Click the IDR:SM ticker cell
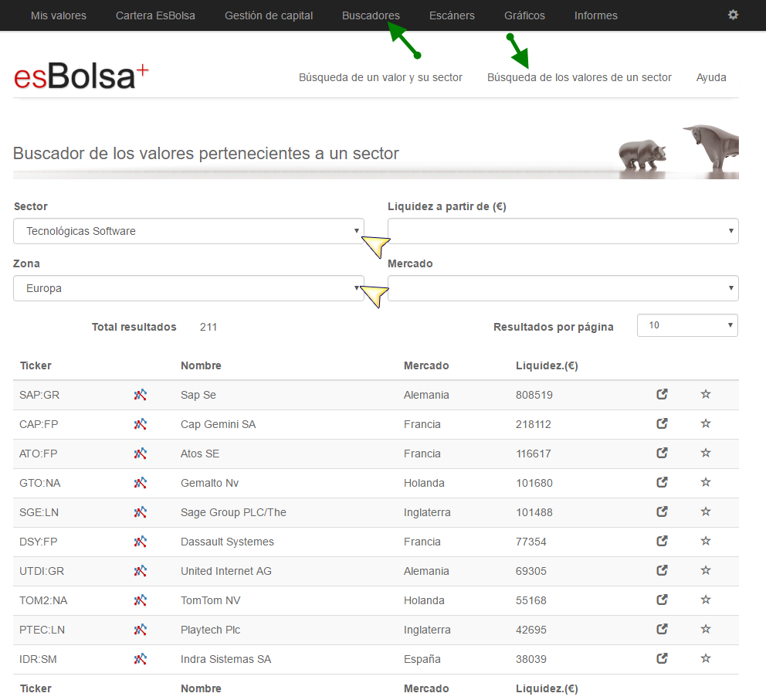This screenshot has width=766, height=700. coord(38,659)
